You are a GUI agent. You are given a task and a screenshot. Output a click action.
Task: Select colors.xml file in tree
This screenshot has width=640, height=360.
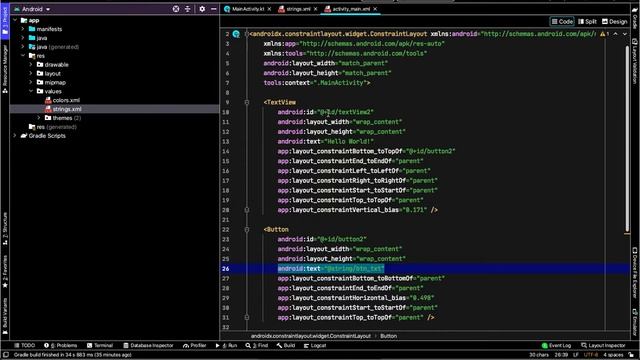pos(62,100)
